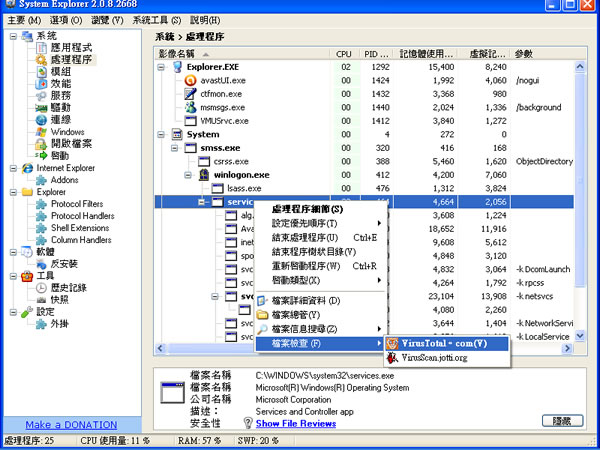Click the Make a DONATION link
This screenshot has height=450, width=600.
click(x=71, y=425)
